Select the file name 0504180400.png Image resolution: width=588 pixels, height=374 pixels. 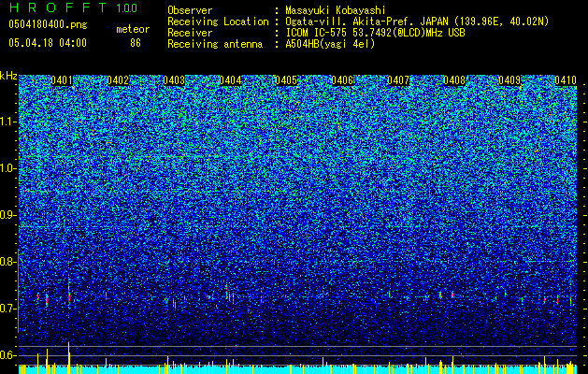(48, 24)
